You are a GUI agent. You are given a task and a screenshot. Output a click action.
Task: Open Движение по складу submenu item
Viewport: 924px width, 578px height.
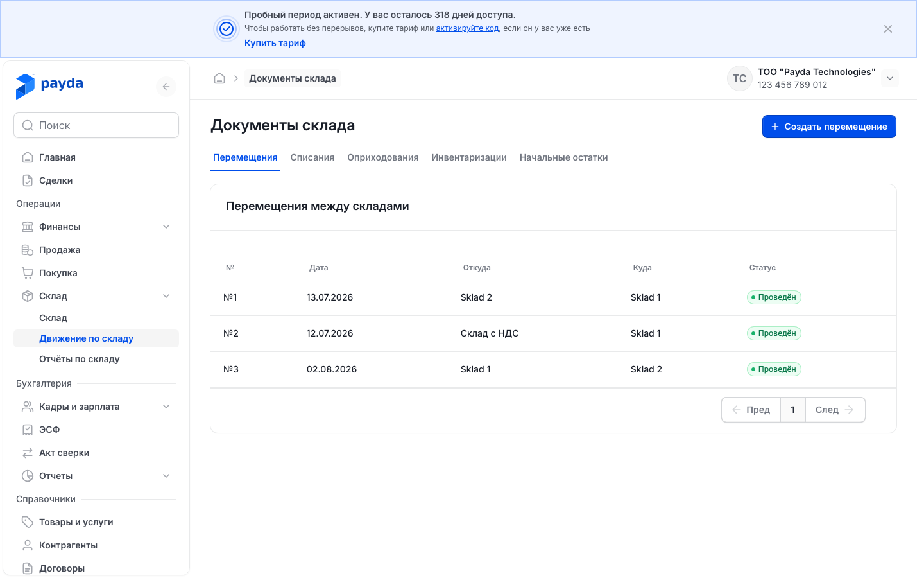[x=96, y=338]
